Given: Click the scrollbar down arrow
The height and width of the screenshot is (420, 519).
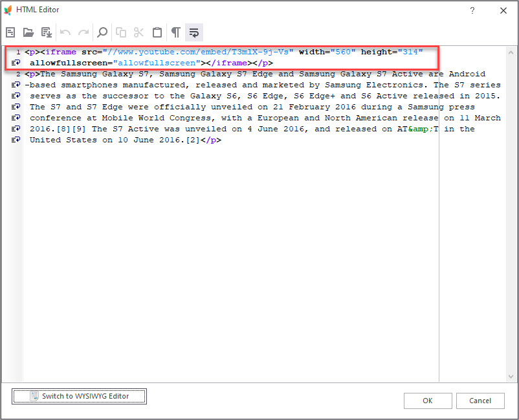Looking at the screenshot, I should click(x=511, y=376).
